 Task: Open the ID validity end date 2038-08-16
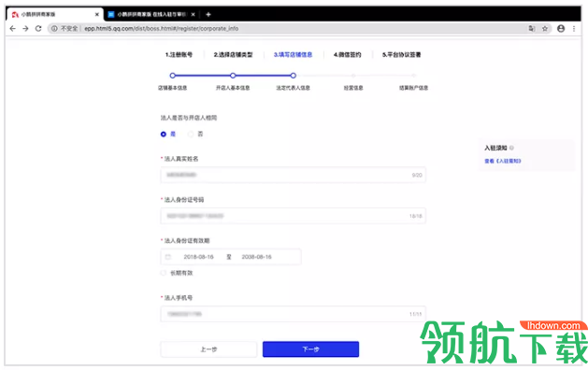pos(256,257)
